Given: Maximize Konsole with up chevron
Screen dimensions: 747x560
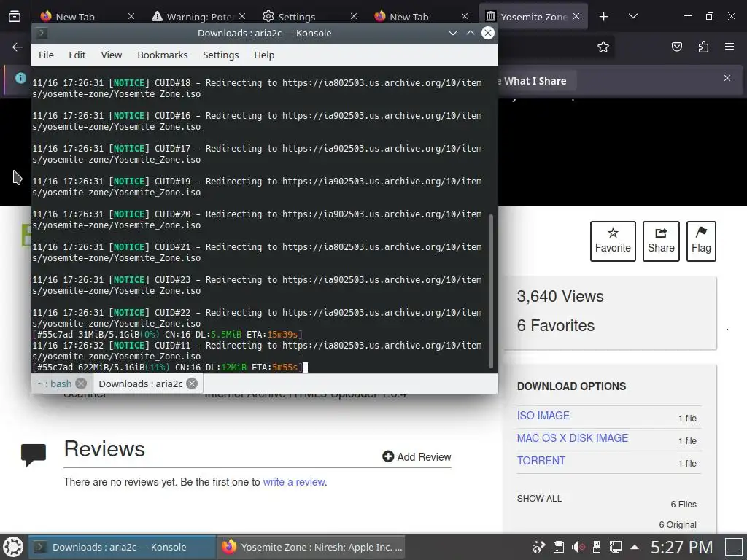Looking at the screenshot, I should click(x=471, y=33).
